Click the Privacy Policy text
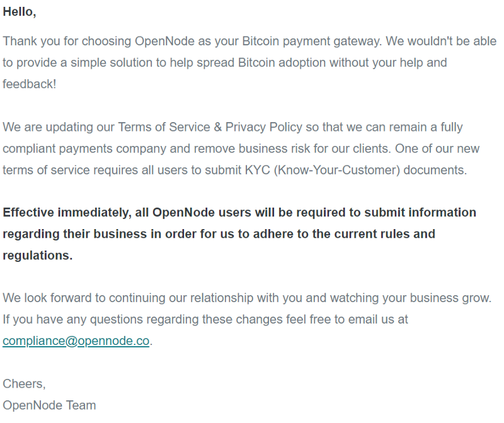The image size is (504, 423). pyautogui.click(x=263, y=127)
